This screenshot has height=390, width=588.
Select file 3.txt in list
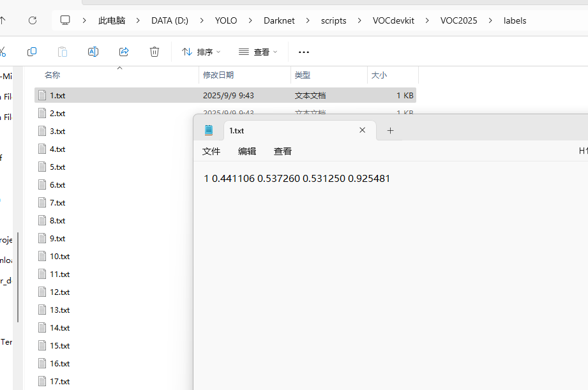pos(57,131)
